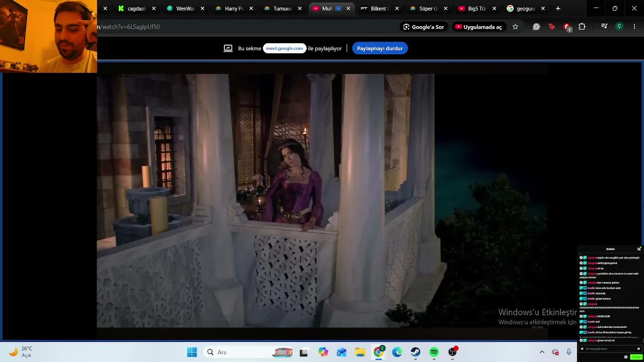Open Google Chrome taskbar icon
Image resolution: width=644 pixels, height=362 pixels.
coord(379,352)
